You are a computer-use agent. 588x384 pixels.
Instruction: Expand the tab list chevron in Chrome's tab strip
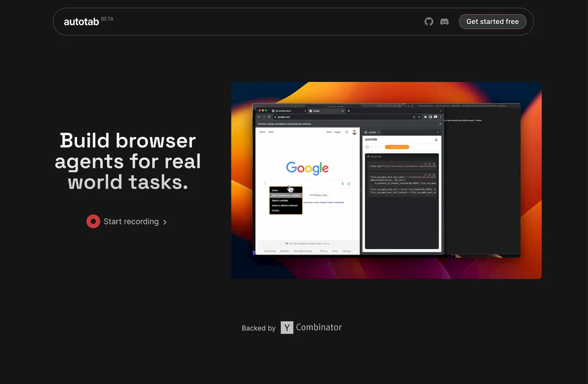tap(440, 111)
